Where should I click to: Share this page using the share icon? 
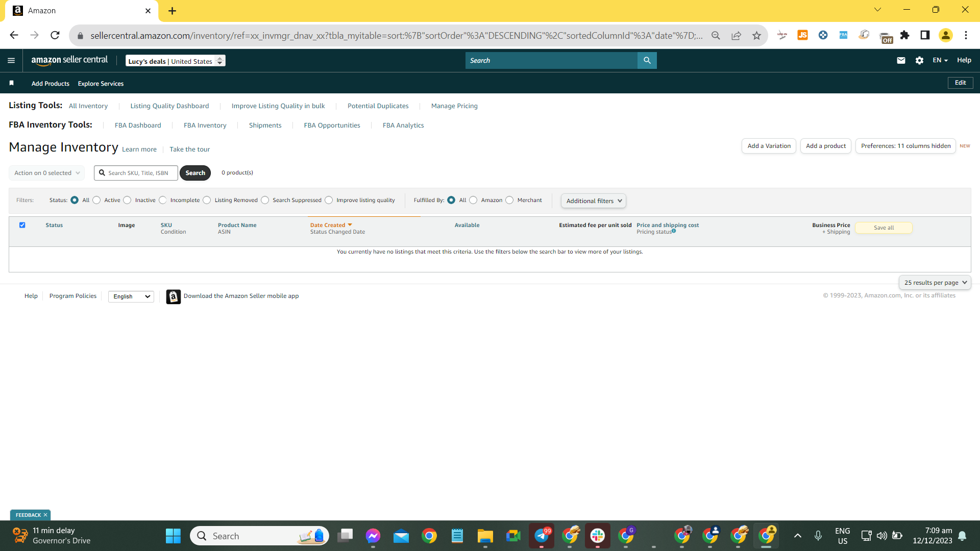pos(736,35)
